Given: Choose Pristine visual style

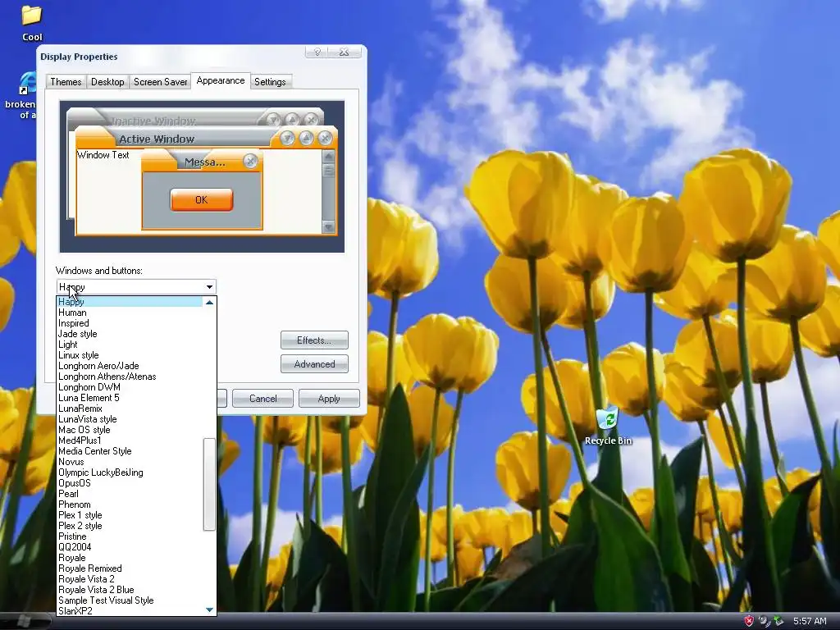Looking at the screenshot, I should tap(130, 536).
